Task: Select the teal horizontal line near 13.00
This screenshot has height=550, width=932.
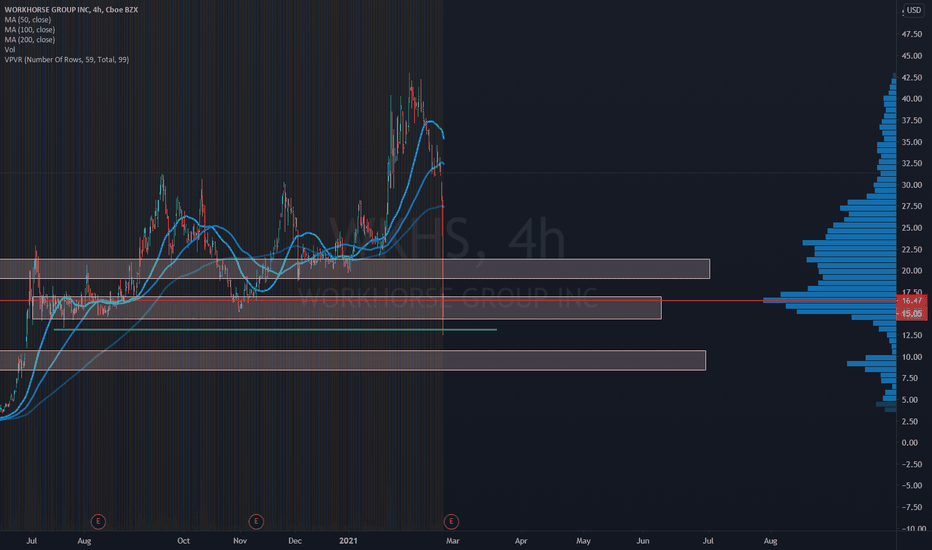Action: tap(275, 329)
